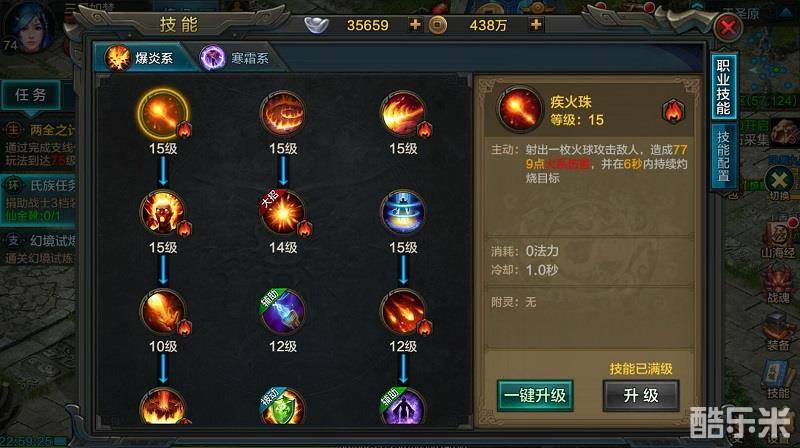Open the 寒霜系 skill tab

[x=236, y=58]
